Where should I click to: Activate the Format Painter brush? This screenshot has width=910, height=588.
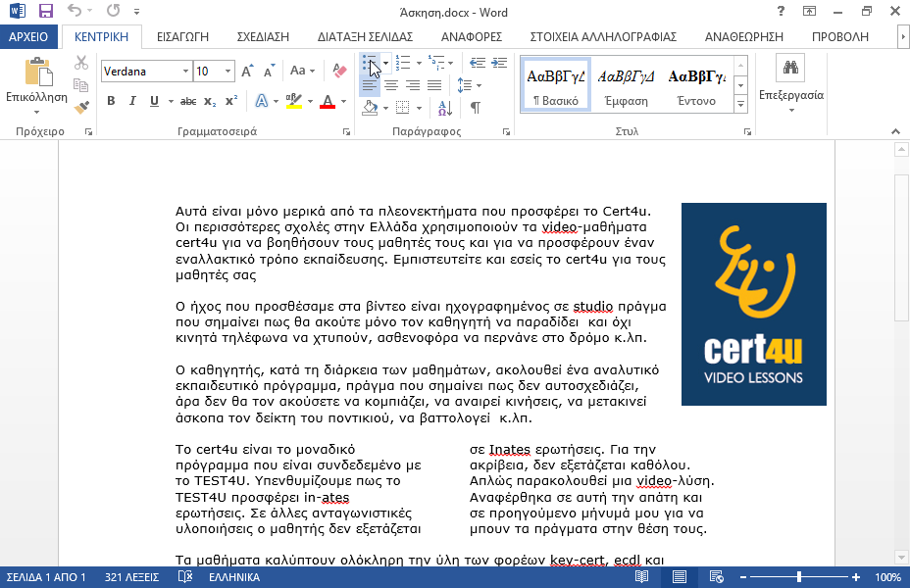pos(81,107)
